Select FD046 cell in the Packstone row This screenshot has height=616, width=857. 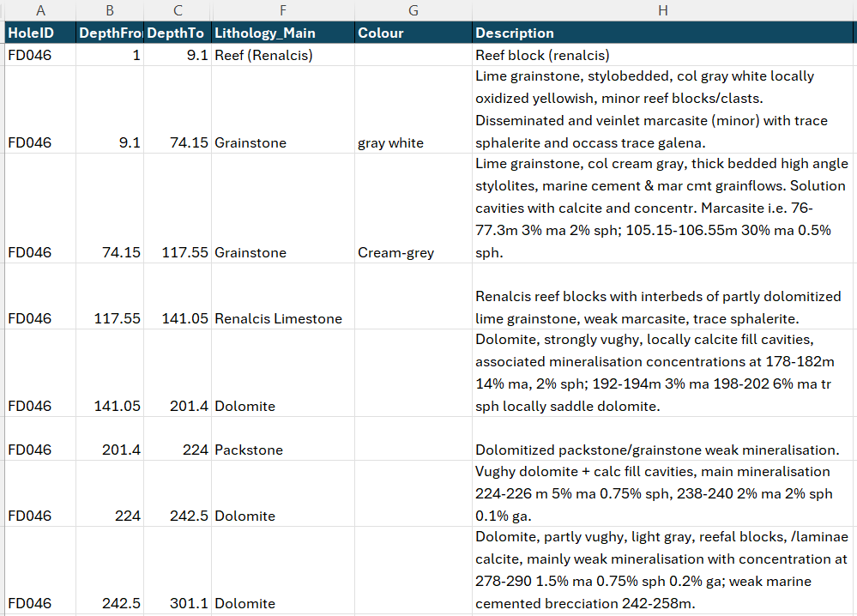[40, 439]
